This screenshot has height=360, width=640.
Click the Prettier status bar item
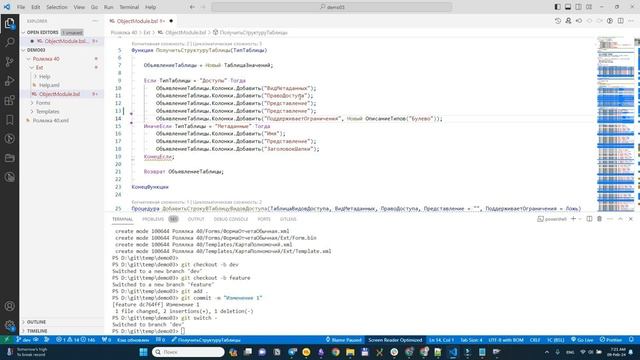pos(611,340)
